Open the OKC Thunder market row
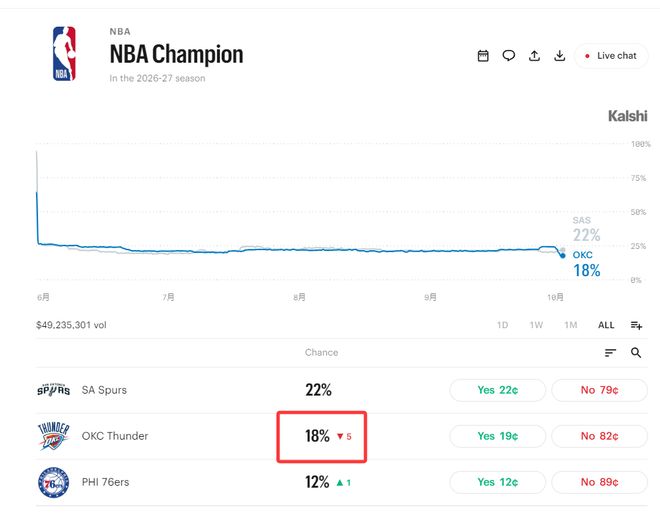The height and width of the screenshot is (515, 660). (x=342, y=436)
